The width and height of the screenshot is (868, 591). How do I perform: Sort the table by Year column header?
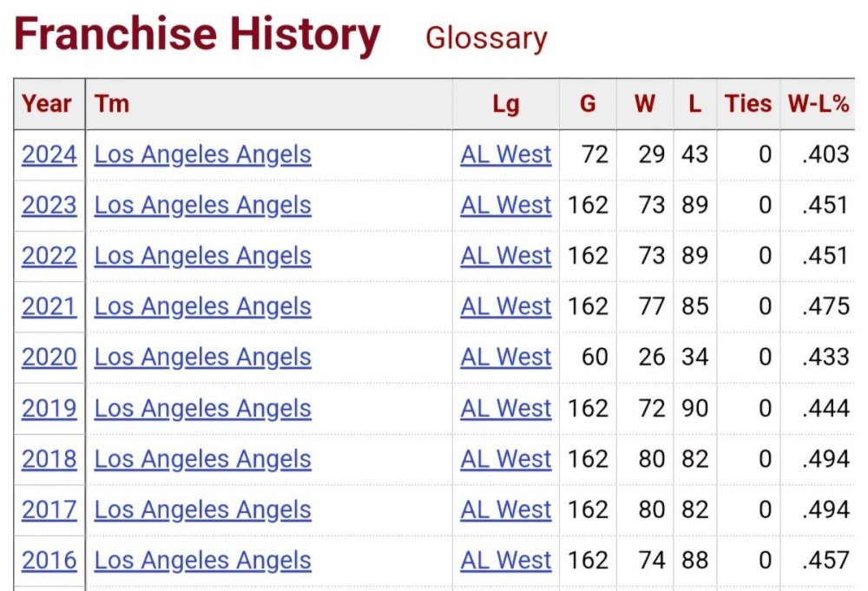pyautogui.click(x=47, y=104)
